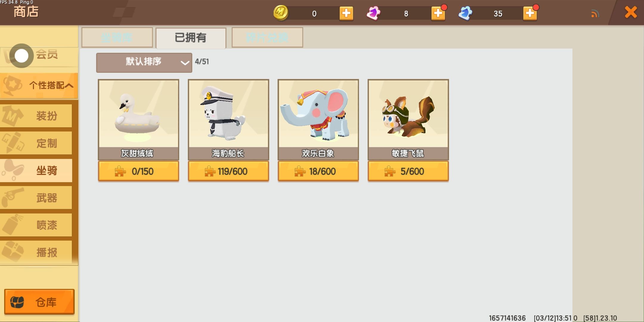Switch to the 已拥有 tab

point(191,38)
